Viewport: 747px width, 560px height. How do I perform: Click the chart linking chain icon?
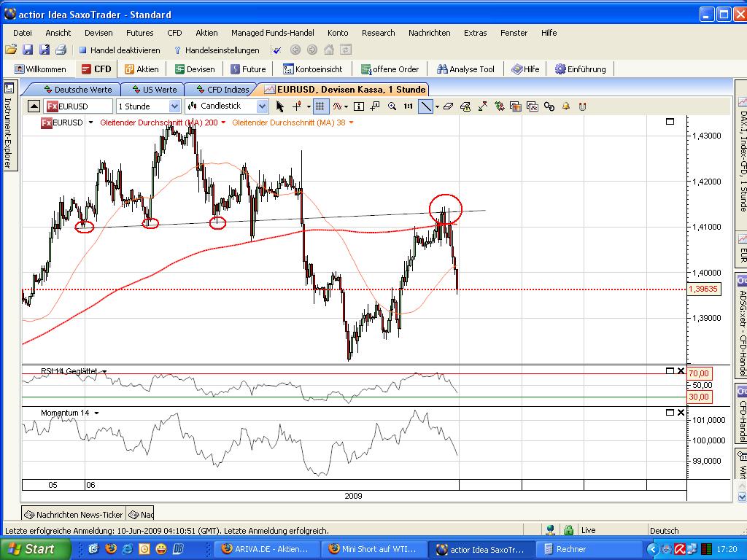(x=548, y=106)
